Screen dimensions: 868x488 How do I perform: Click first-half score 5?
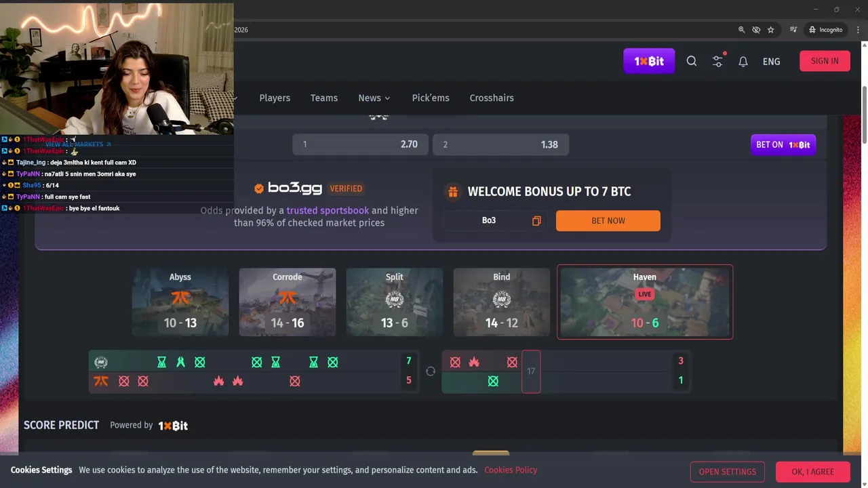408,380
